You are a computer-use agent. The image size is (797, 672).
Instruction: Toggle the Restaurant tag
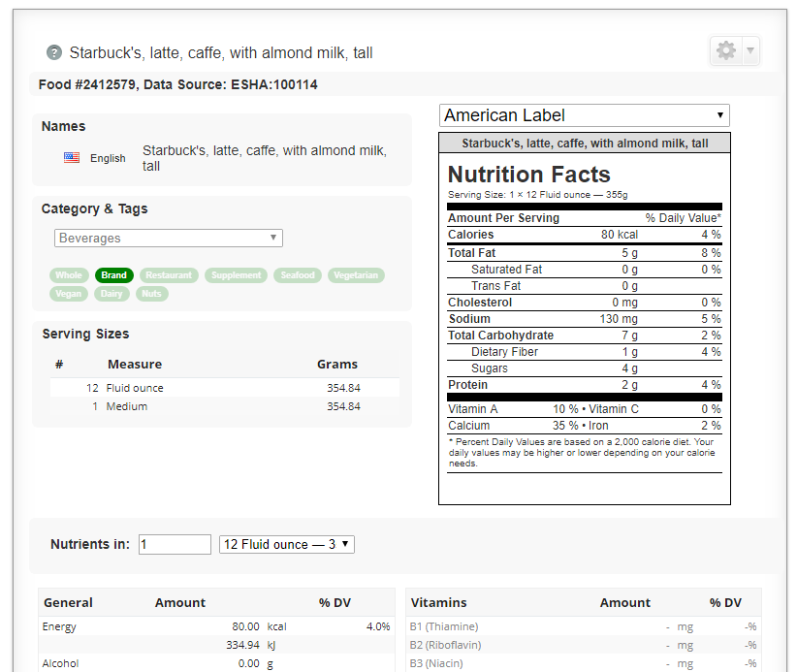pos(169,275)
